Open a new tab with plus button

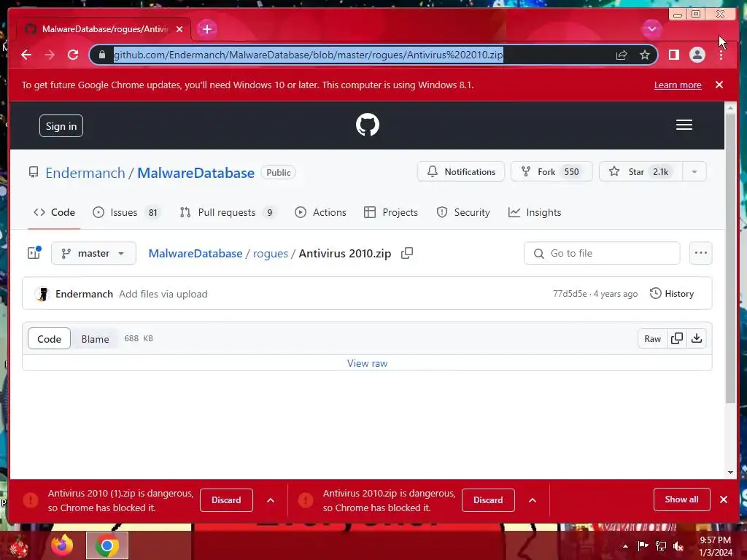point(206,29)
